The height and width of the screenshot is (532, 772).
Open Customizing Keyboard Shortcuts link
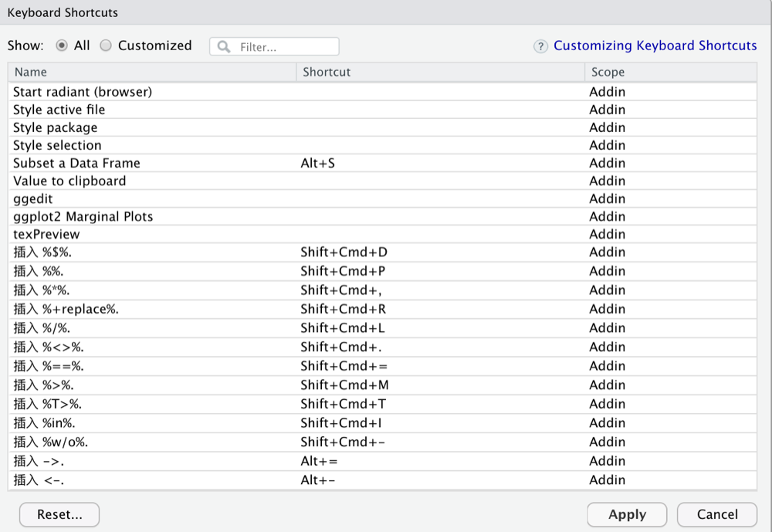point(655,46)
